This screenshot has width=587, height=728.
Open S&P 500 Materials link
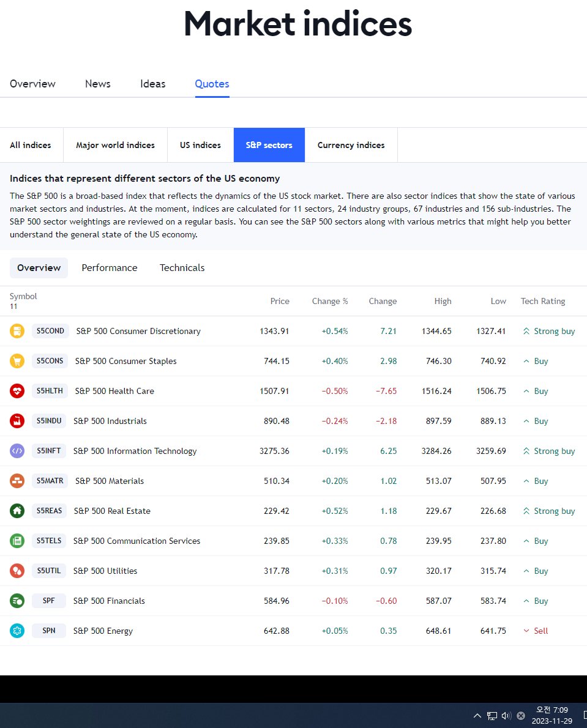pos(110,480)
